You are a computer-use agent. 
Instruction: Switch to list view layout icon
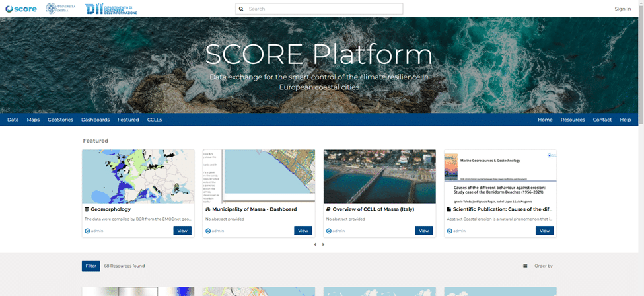[x=525, y=266]
